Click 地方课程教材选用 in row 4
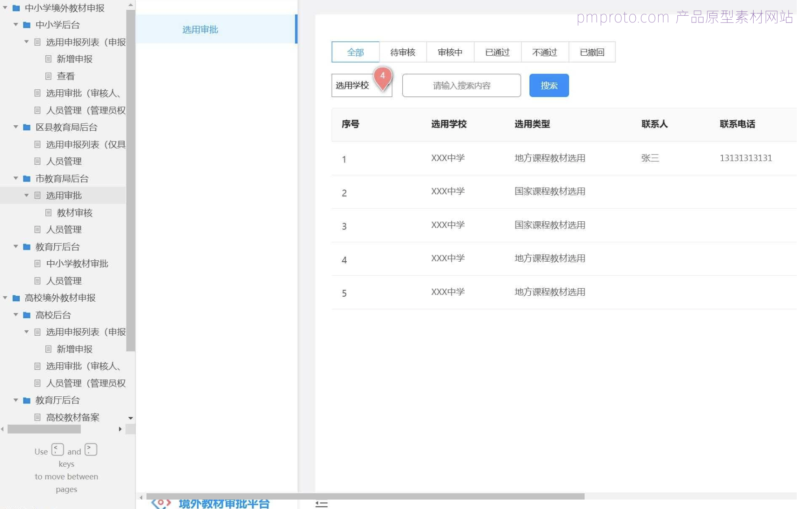This screenshot has width=812, height=509. click(x=550, y=258)
